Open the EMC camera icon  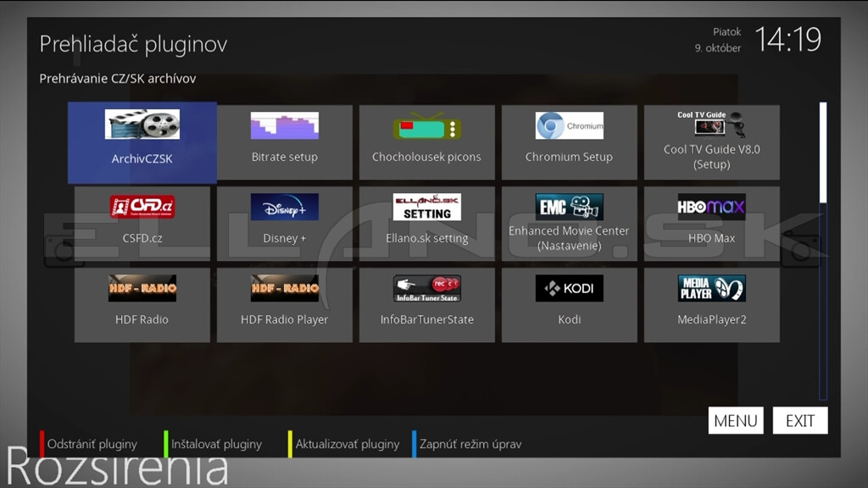tap(569, 207)
